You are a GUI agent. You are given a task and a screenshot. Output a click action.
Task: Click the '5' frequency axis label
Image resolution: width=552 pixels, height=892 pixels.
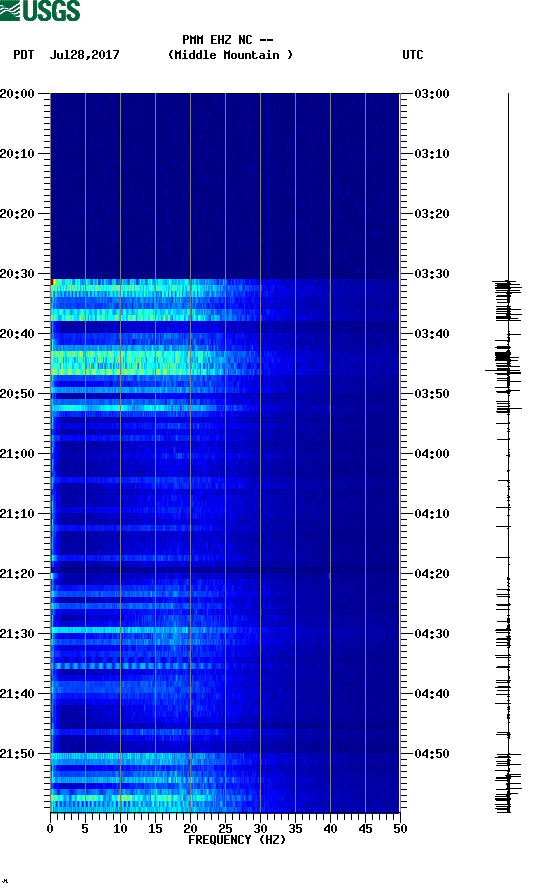coord(85,829)
